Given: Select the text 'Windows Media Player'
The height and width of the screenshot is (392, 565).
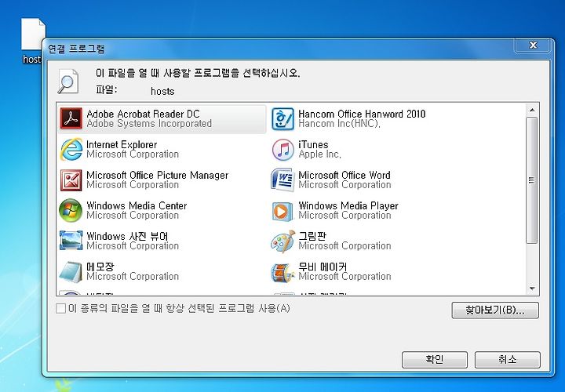Looking at the screenshot, I should point(348,206).
